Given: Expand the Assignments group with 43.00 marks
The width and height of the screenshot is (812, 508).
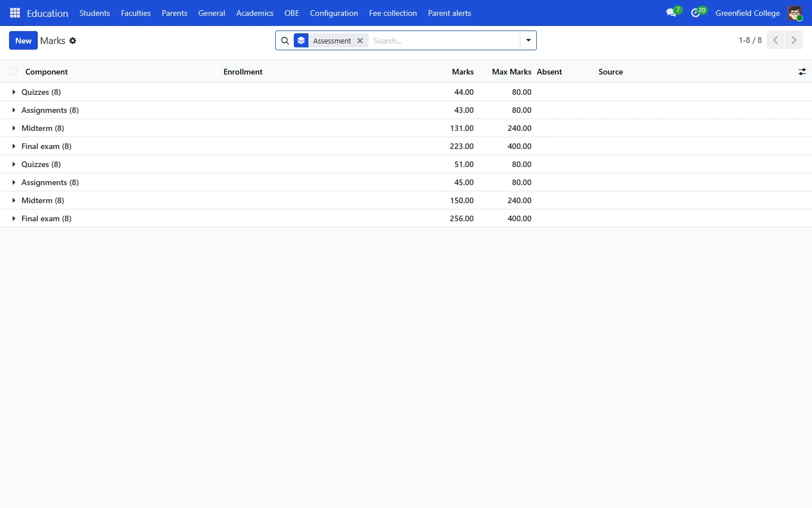Looking at the screenshot, I should [406, 110].
